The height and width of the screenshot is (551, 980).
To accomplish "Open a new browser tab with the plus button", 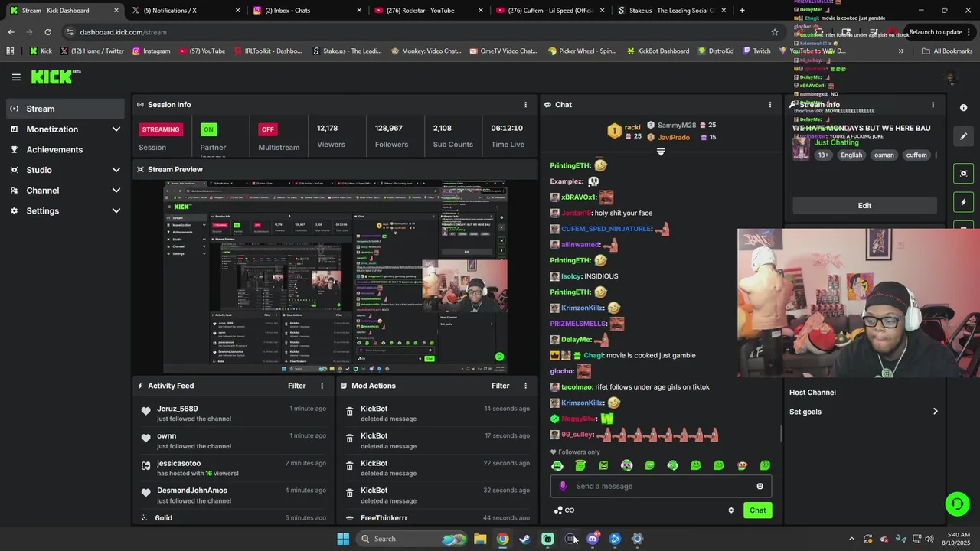I will tap(742, 11).
